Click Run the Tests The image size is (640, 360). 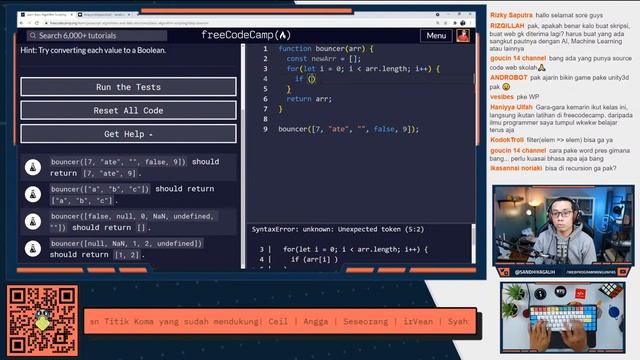click(128, 87)
